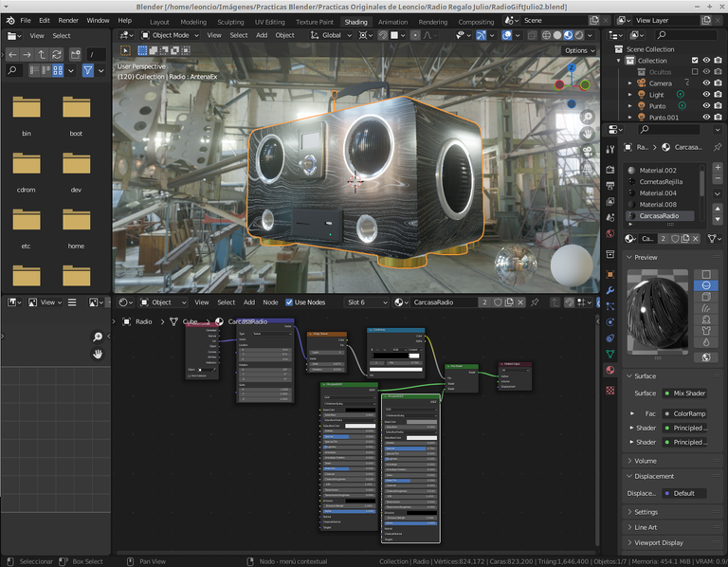Select the pan hand tool icon

tap(97, 354)
